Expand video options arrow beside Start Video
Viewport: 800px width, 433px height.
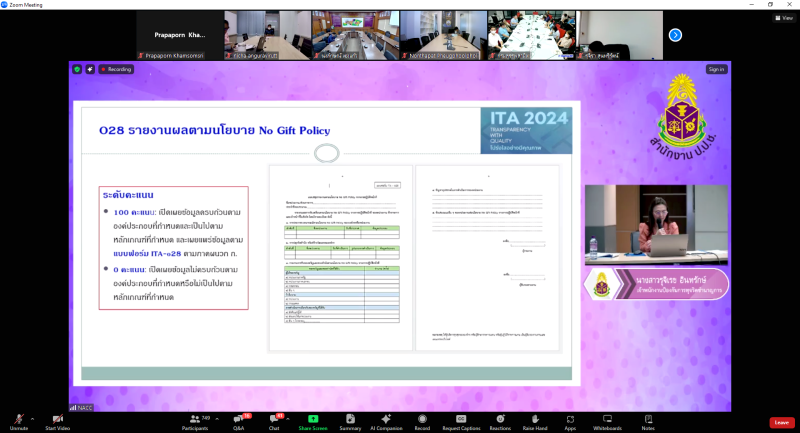tap(76, 416)
